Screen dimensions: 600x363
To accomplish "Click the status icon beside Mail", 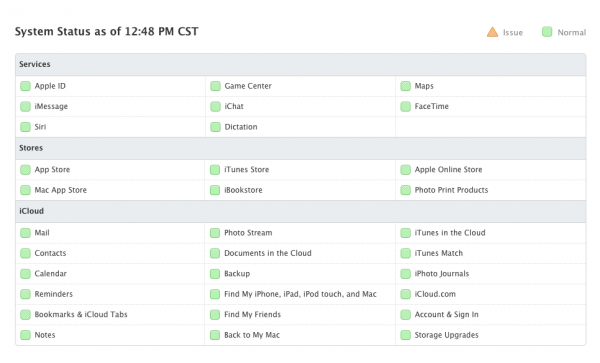I will click(25, 233).
